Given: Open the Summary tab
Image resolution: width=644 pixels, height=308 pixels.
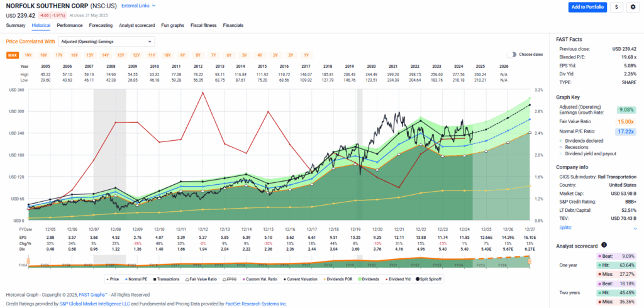Looking at the screenshot, I should [16, 26].
